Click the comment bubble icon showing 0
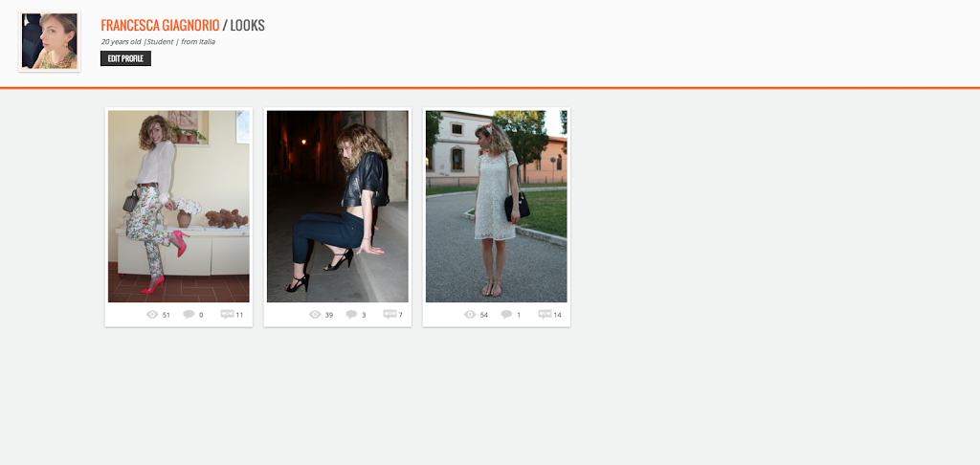 point(189,315)
